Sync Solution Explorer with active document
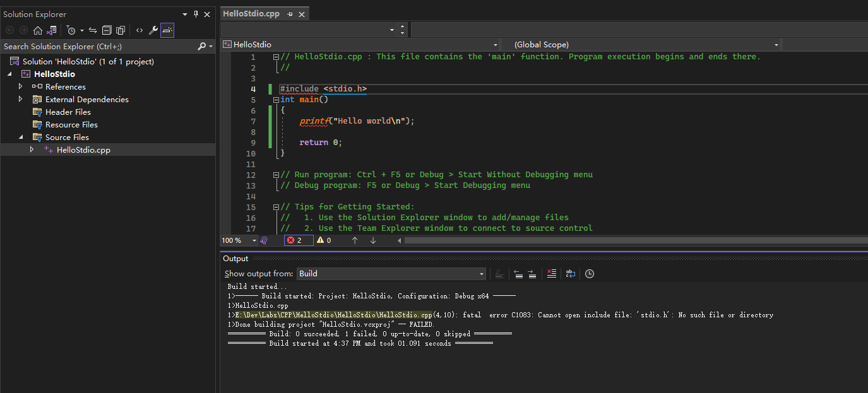868x393 pixels. (x=93, y=30)
